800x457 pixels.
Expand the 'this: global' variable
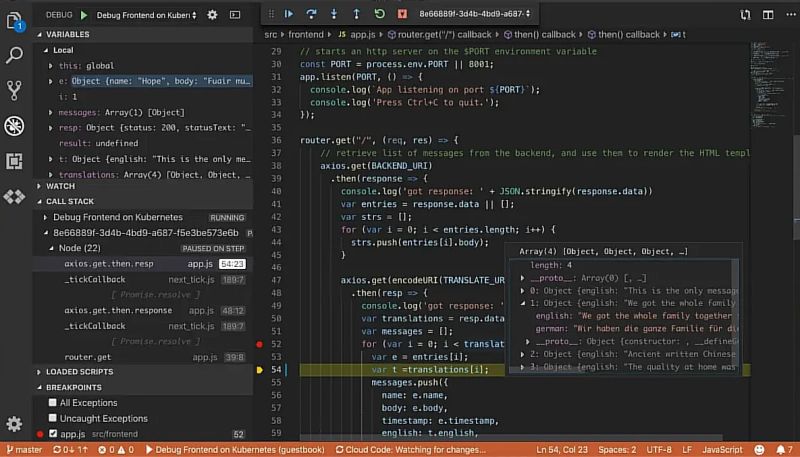tap(50, 66)
